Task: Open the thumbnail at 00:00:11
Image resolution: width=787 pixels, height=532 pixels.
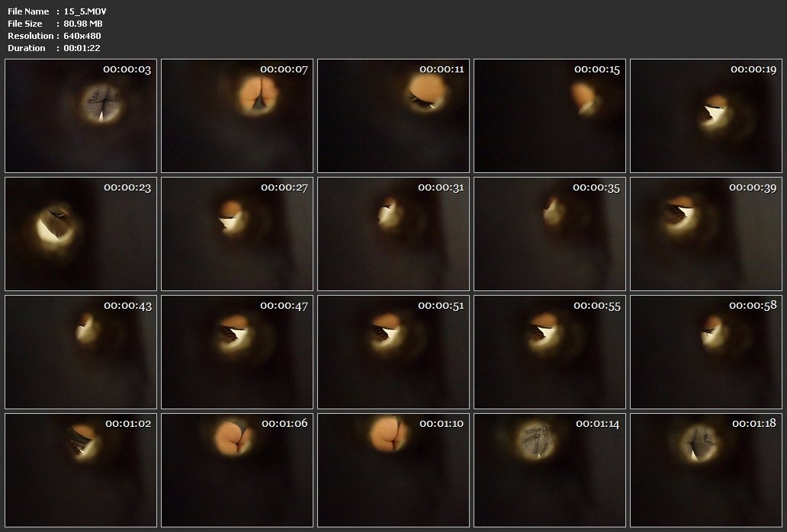Action: 393,116
